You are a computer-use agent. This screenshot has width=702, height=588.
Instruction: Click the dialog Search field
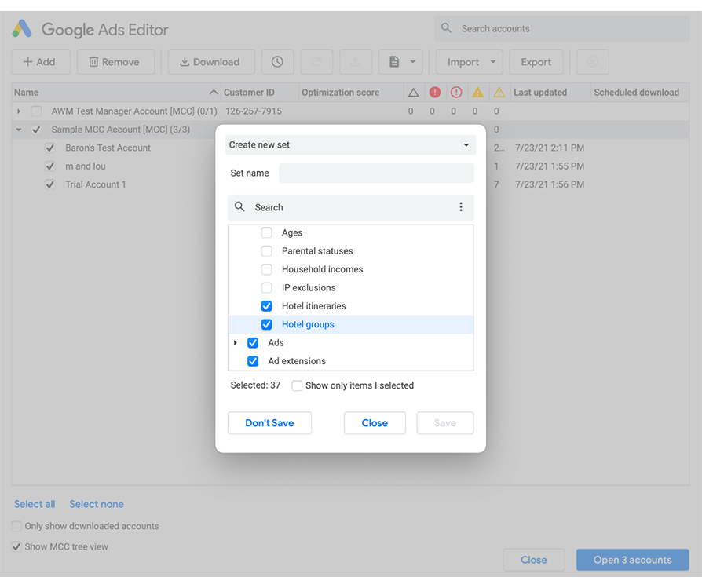pyautogui.click(x=350, y=207)
